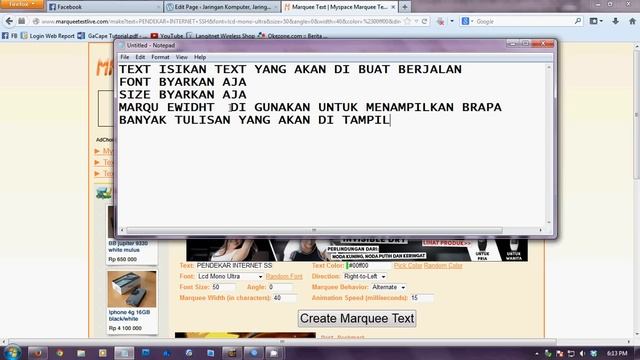Viewport: 640px width, 360px height.
Task: Go to the Firefox home page icon
Action: point(632,21)
